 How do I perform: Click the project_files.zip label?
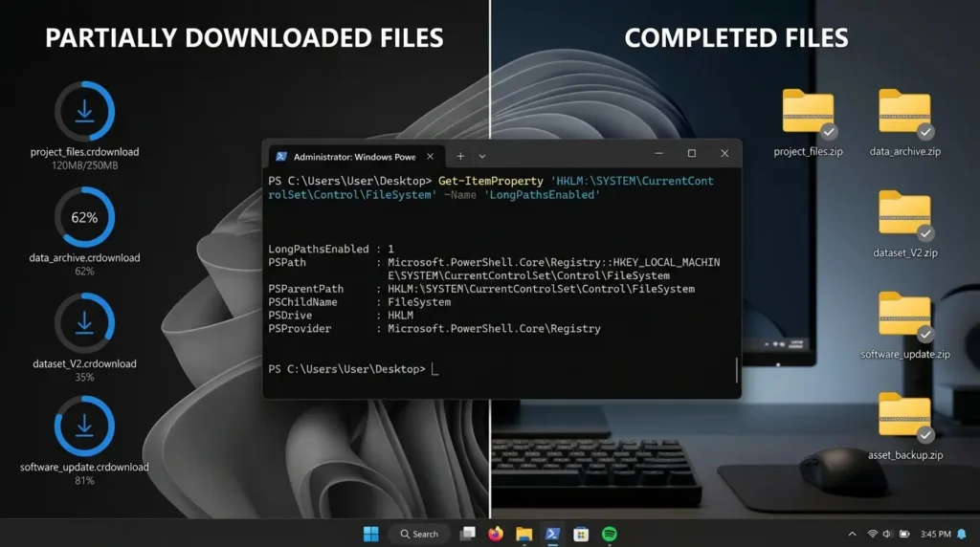pyautogui.click(x=808, y=152)
